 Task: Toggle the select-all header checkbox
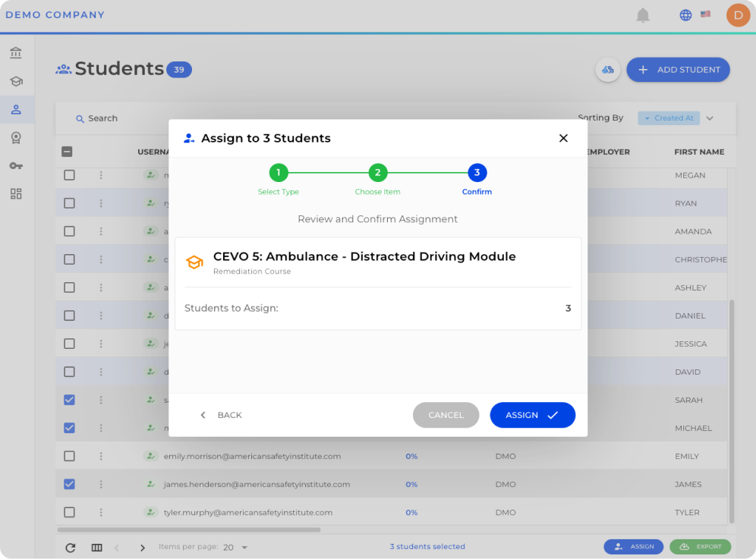(x=67, y=152)
